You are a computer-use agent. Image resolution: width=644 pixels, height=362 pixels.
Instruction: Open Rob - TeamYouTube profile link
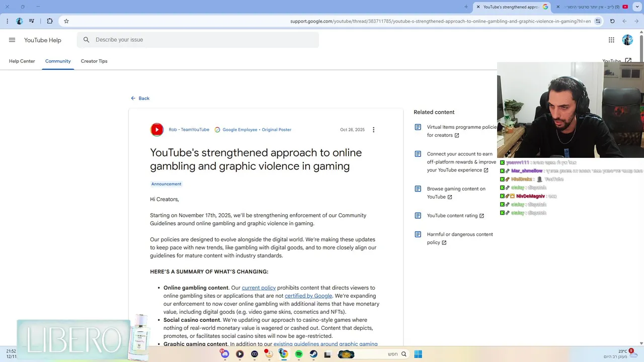pos(189,130)
